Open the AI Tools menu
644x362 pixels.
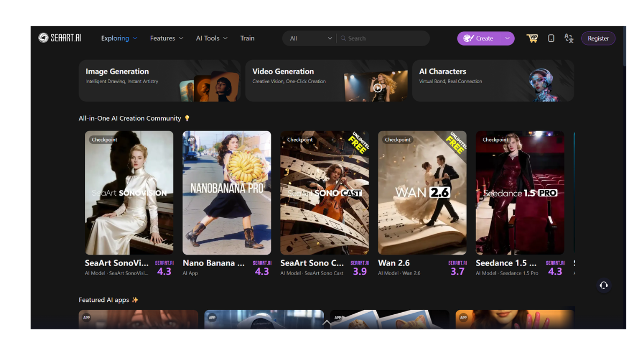coord(211,39)
